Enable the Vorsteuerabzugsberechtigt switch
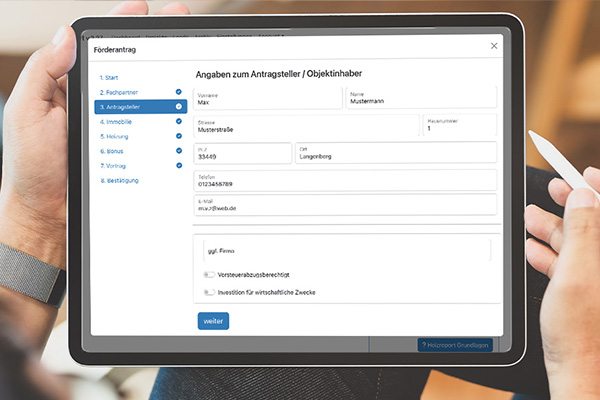 coord(209,274)
